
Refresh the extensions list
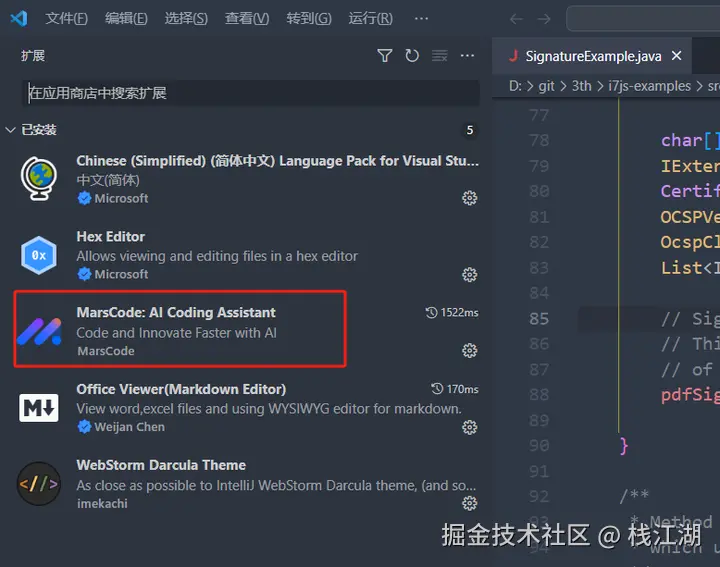coord(412,56)
